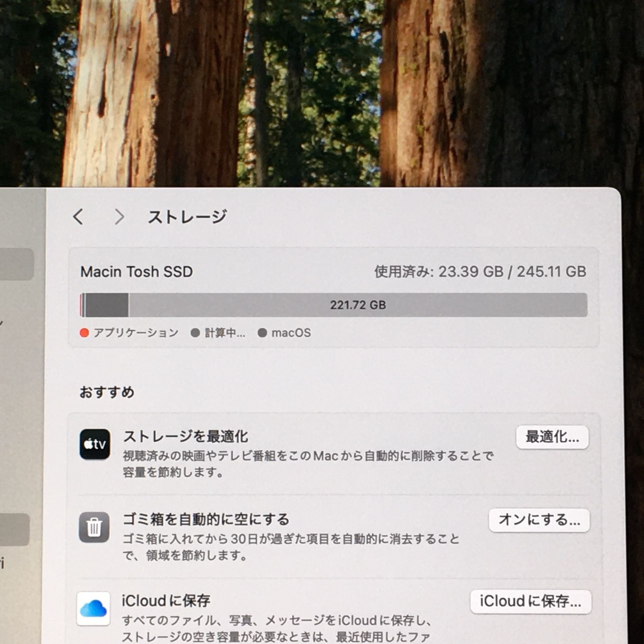Click the 計算中... legend entry
Image resolution: width=644 pixels, height=644 pixels.
218,333
